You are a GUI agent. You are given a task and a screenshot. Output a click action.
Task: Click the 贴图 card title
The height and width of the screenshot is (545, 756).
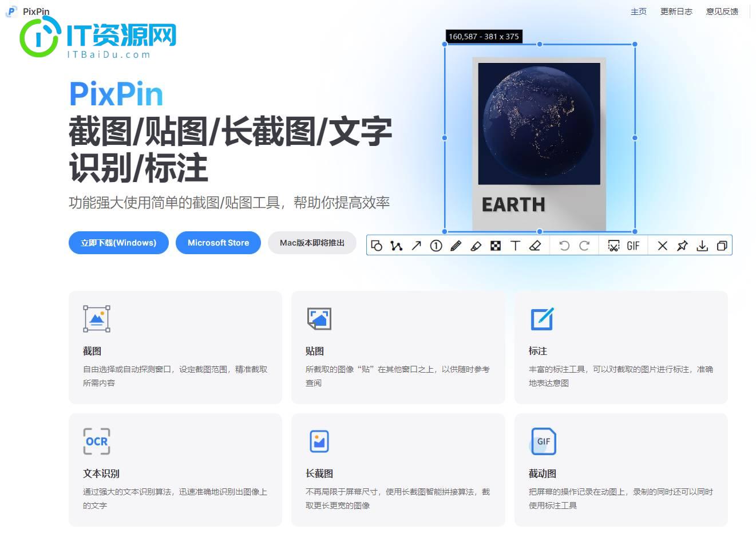coord(315,351)
